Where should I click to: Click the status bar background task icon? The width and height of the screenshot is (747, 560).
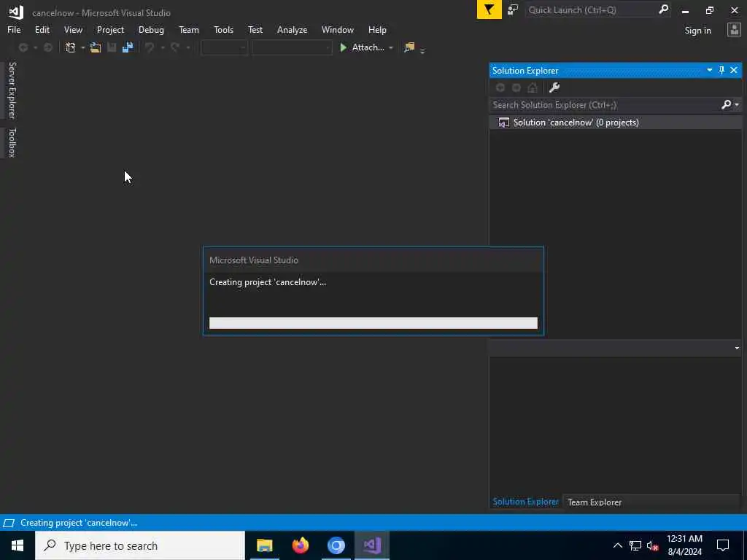(x=9, y=523)
